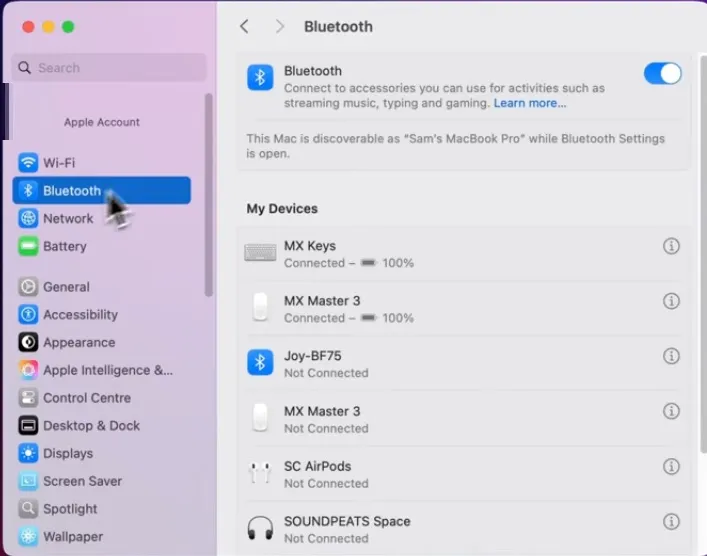707x556 pixels.
Task: Click the My Devices heading
Action: click(282, 209)
